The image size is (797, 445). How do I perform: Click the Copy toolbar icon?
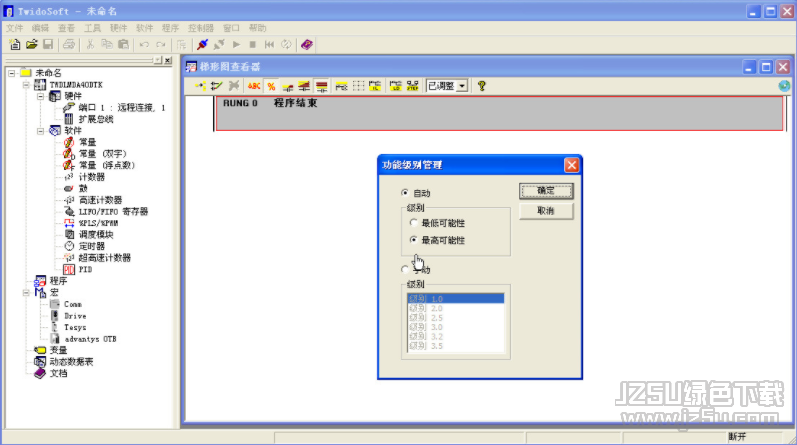pyautogui.click(x=107, y=45)
